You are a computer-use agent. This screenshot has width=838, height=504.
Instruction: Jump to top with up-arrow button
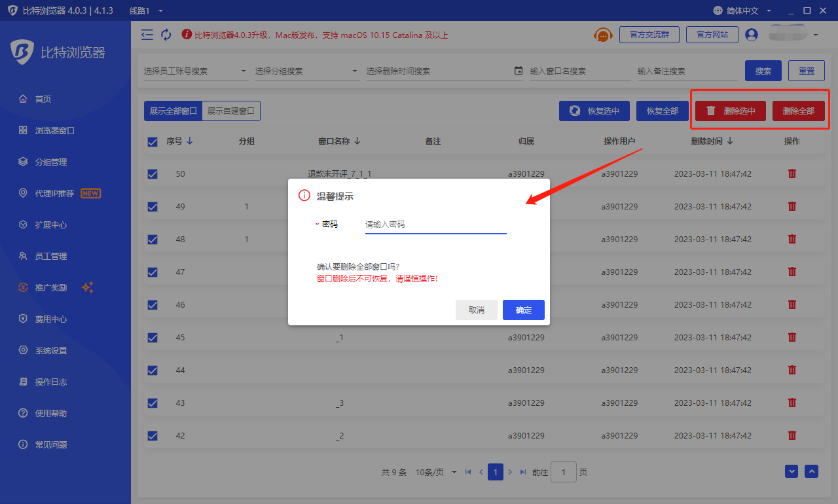click(x=811, y=471)
